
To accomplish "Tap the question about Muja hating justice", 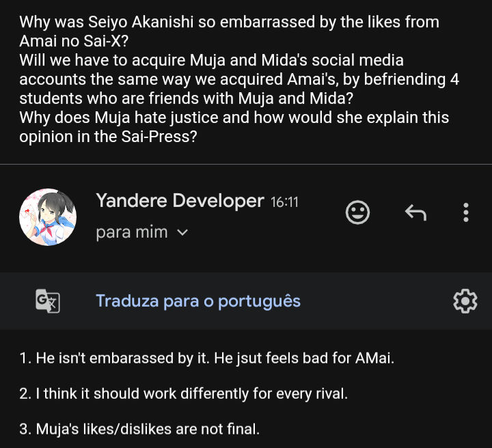I will point(234,117).
